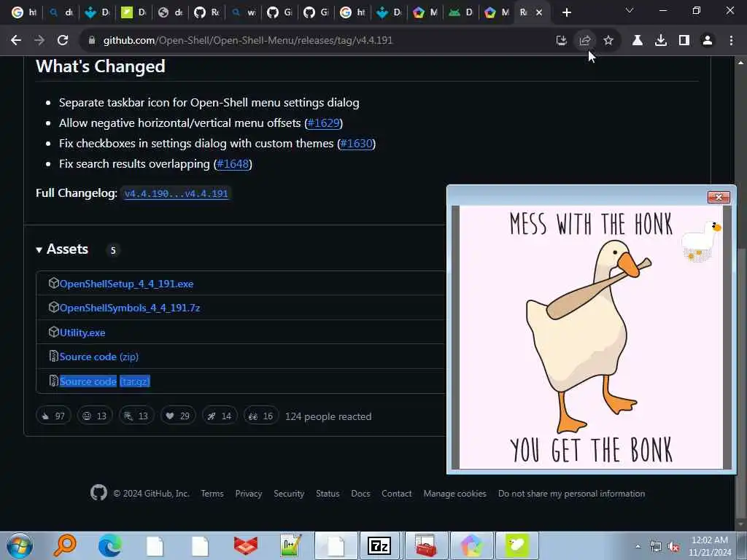Download Source code (tar.gz)
Screen dimensions: 747x560
[x=105, y=381]
